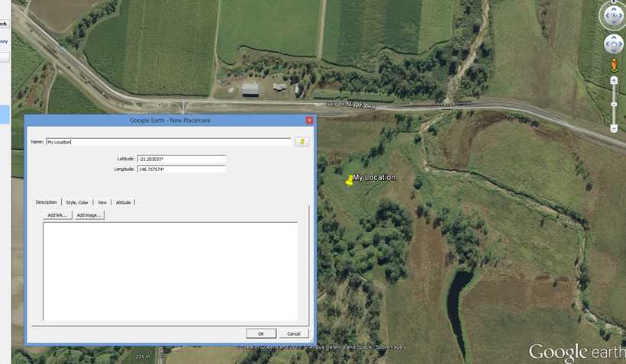Click the look-left arrow on the eye joystick
The height and width of the screenshot is (364, 626).
click(607, 16)
